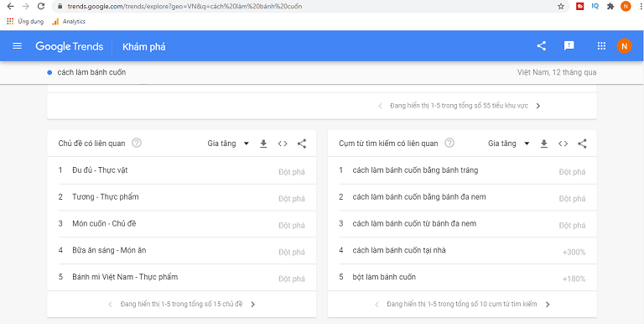This screenshot has width=644, height=324.
Task: Click the +300% value for tại nhà query
Action: pyautogui.click(x=574, y=253)
